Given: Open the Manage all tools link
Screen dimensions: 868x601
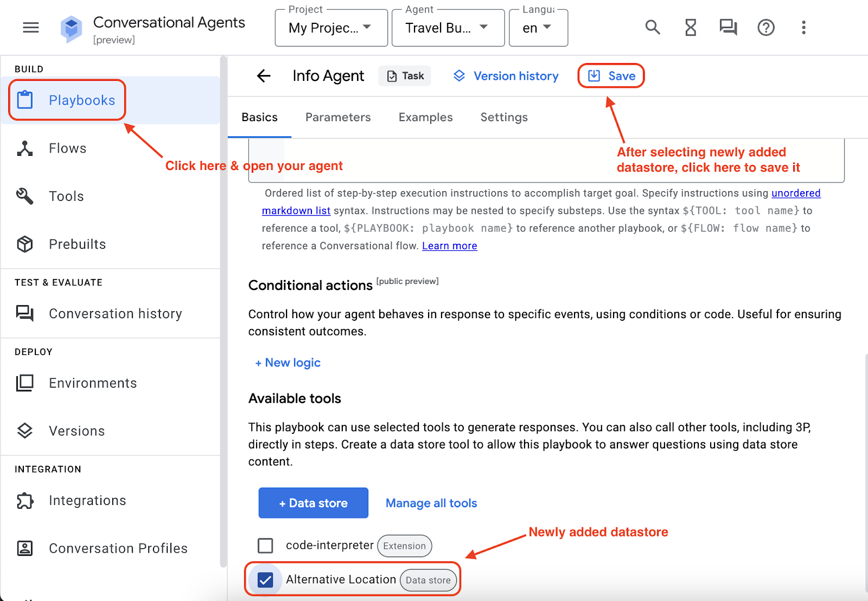Looking at the screenshot, I should click(431, 503).
